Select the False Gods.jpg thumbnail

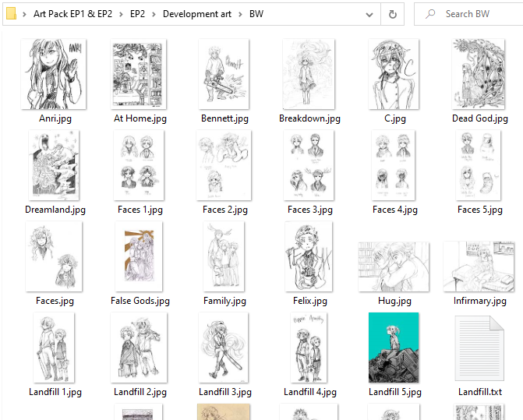click(x=139, y=256)
